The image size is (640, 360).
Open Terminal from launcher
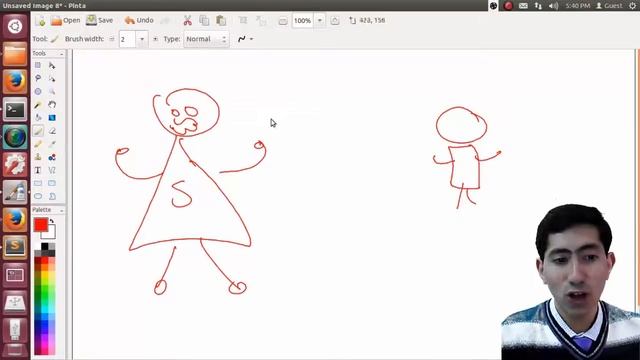click(15, 109)
